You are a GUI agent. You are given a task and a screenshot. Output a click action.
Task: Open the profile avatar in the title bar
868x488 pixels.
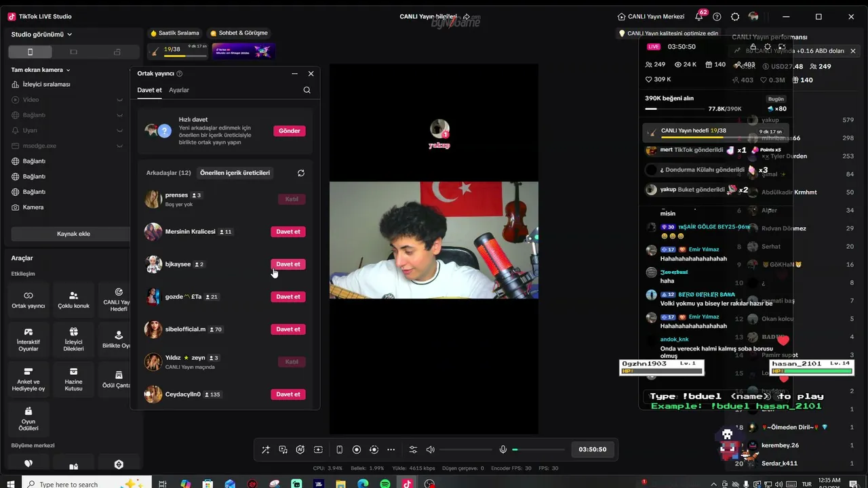pyautogui.click(x=753, y=16)
